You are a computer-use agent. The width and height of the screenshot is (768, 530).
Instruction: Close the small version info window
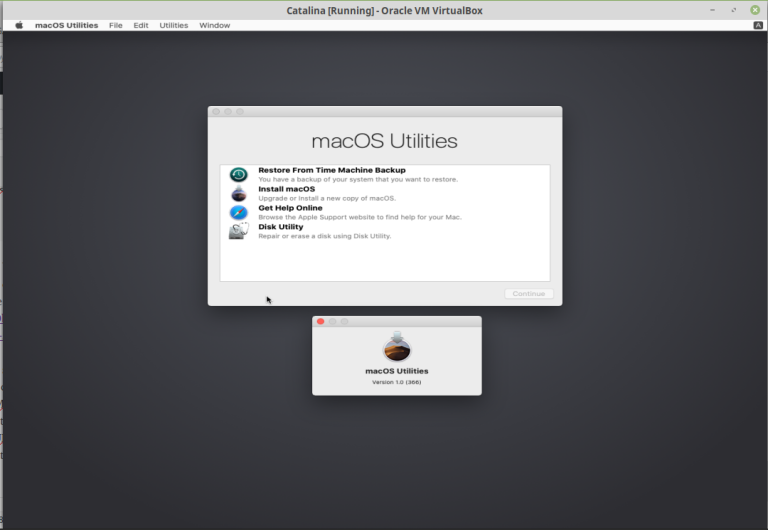click(x=321, y=321)
